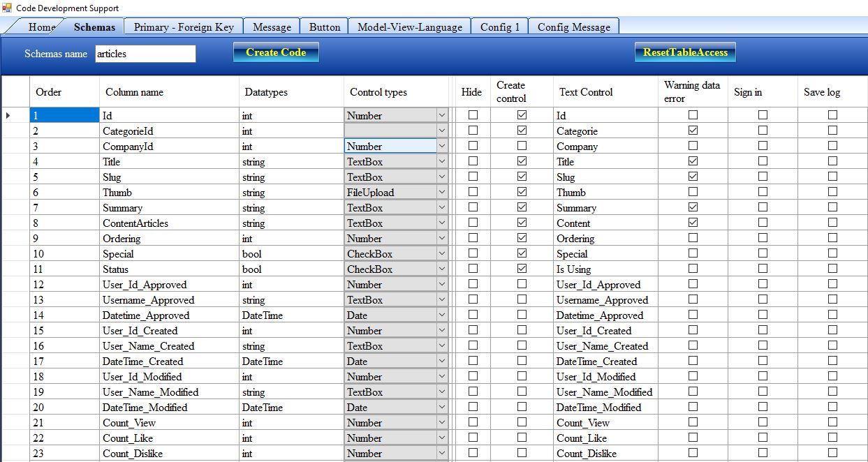
Task: Select the Text Control cell showing Is Using
Action: [605, 269]
